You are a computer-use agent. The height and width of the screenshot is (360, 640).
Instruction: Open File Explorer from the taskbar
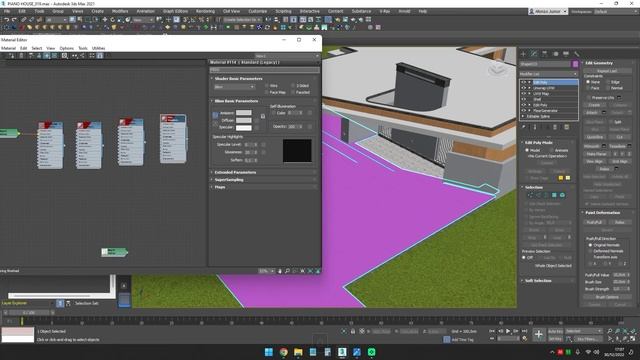click(298, 352)
